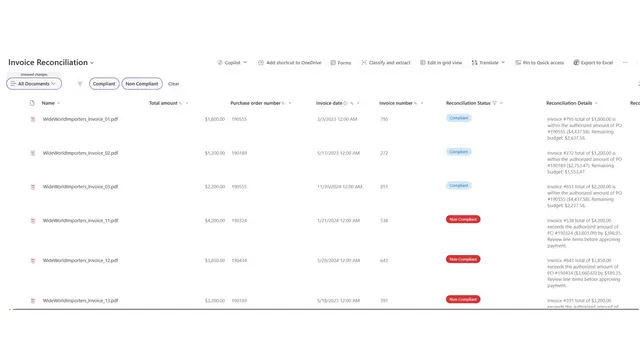640x360 pixels.
Task: Open WideWorldImporters_Invoice_11.pdf file
Action: (80, 220)
